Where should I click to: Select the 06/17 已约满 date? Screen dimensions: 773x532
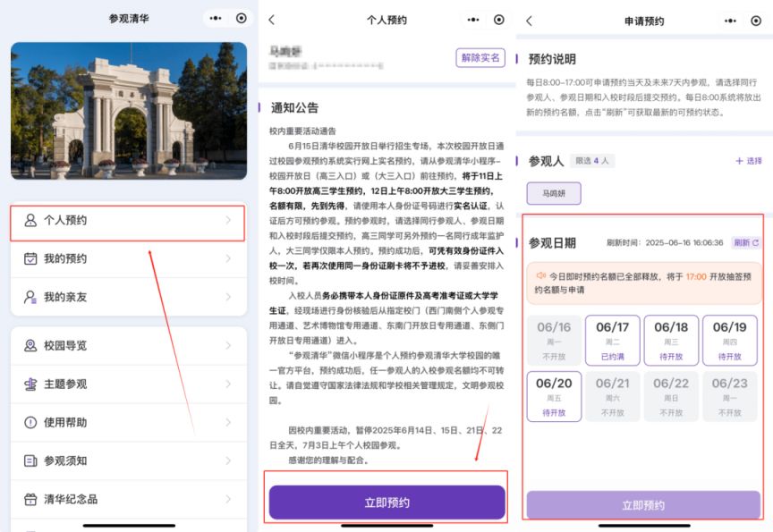tap(612, 341)
